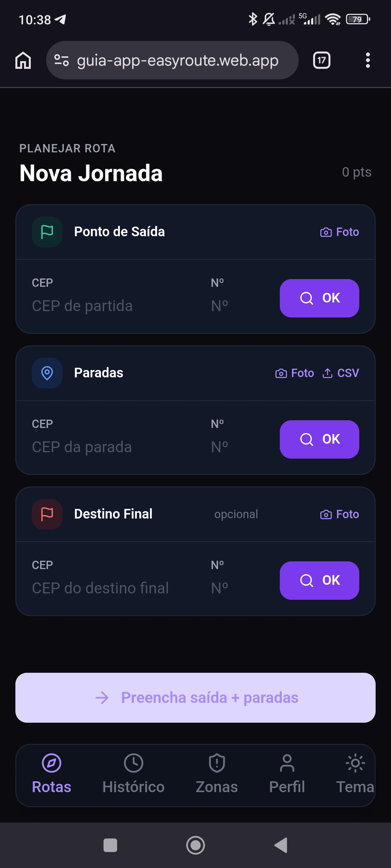Open the browser three-dot menu
391x868 pixels.
click(368, 60)
